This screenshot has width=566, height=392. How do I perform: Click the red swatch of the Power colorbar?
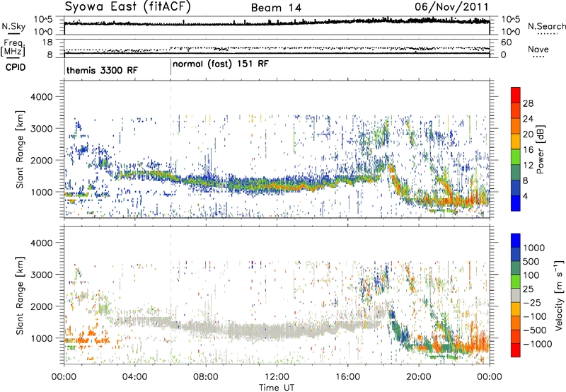point(516,94)
